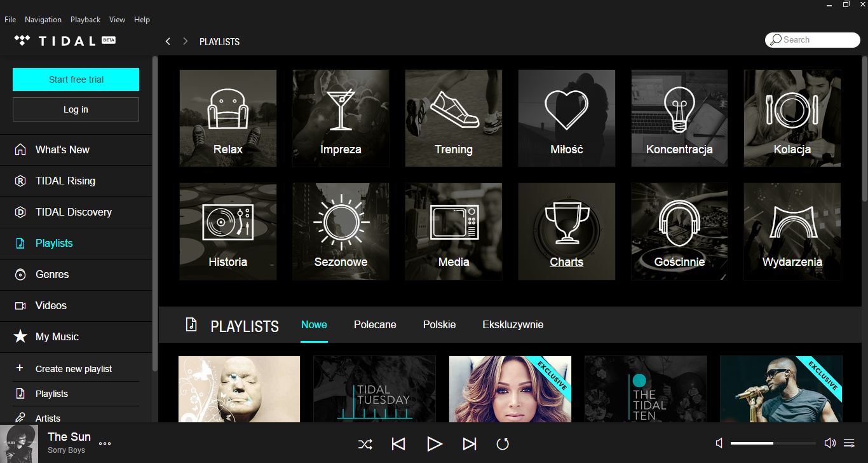Click the PLAYLISTS breadcrumb title

(219, 42)
